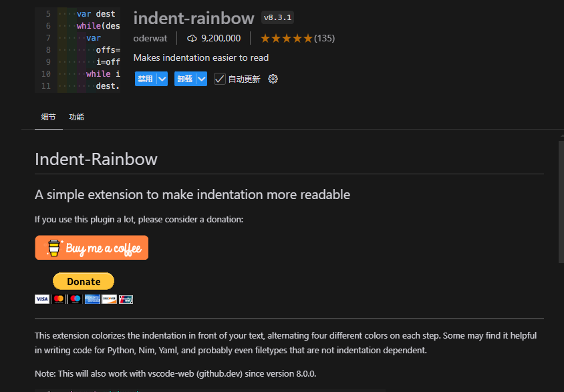Click the Indent-Rainbow README heading

[96, 159]
